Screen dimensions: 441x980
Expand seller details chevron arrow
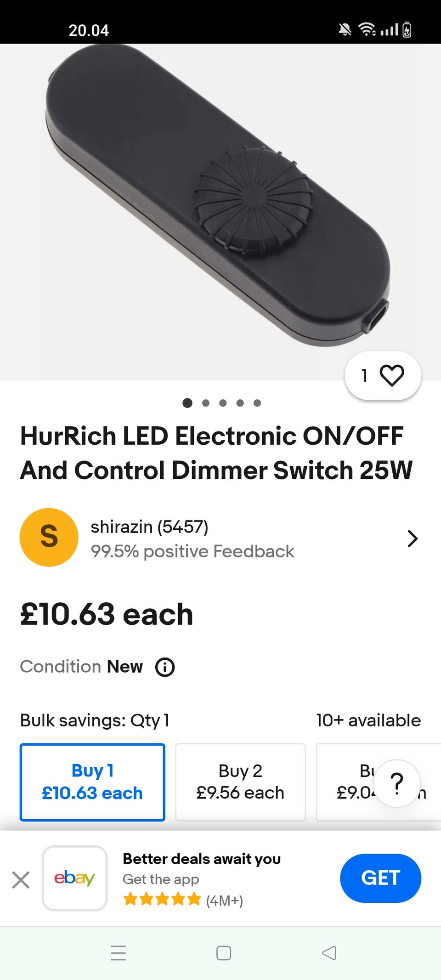coord(413,538)
